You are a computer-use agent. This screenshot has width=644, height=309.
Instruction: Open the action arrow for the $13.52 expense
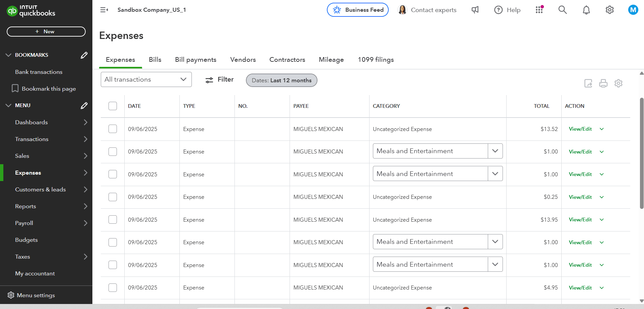[x=602, y=129]
